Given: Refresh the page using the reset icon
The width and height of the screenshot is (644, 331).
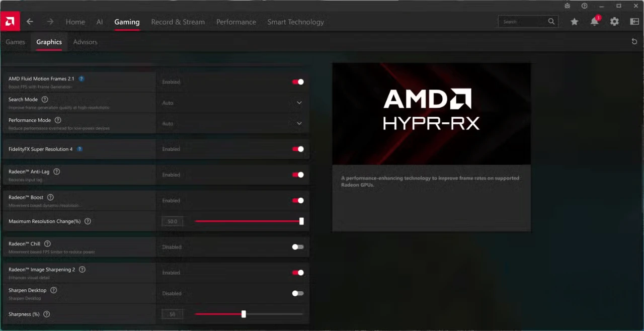Looking at the screenshot, I should click(x=634, y=41).
